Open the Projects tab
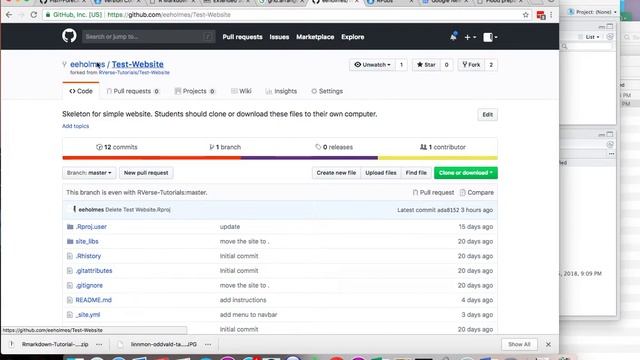 (195, 91)
